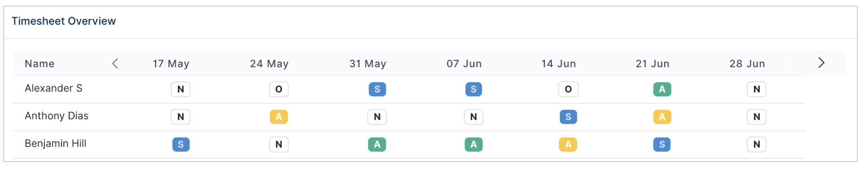Open Benjamin Hill's blue S badge for 17 May
The width and height of the screenshot is (868, 169).
click(181, 144)
